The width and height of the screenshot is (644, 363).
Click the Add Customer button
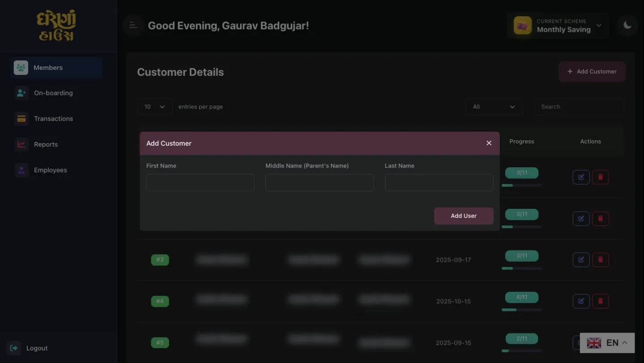[592, 72]
